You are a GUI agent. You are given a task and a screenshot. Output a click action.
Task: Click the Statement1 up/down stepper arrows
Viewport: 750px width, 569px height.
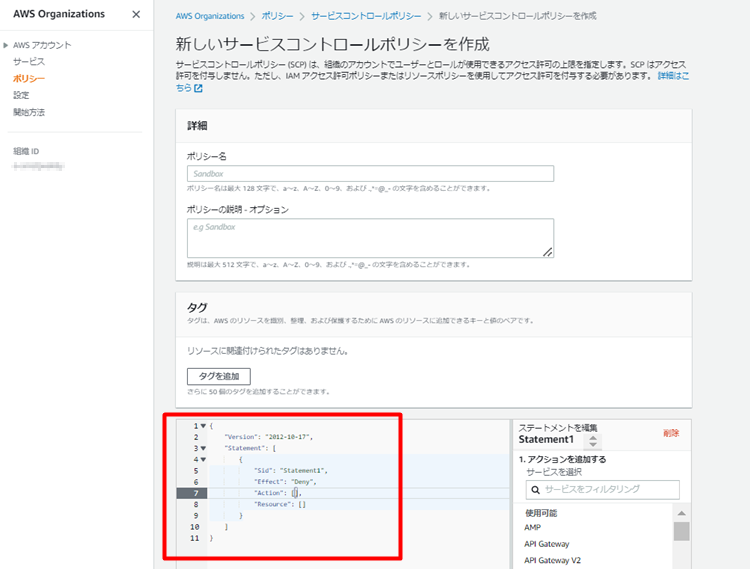[x=593, y=441]
